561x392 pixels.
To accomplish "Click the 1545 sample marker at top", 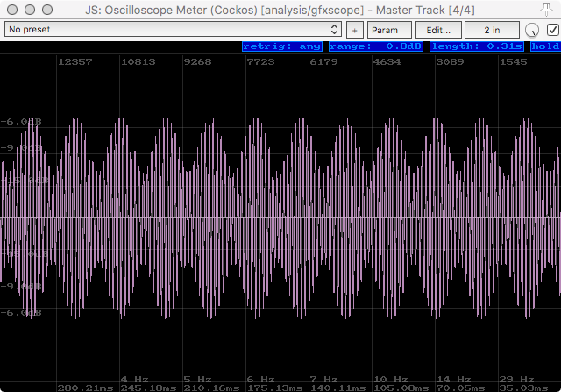I will (x=515, y=62).
